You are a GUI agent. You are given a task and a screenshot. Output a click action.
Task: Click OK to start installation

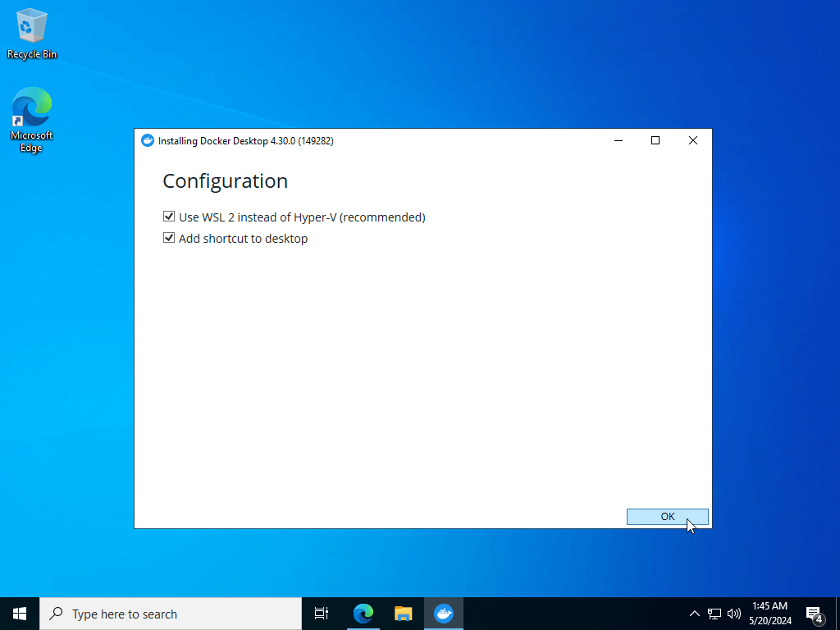click(668, 517)
